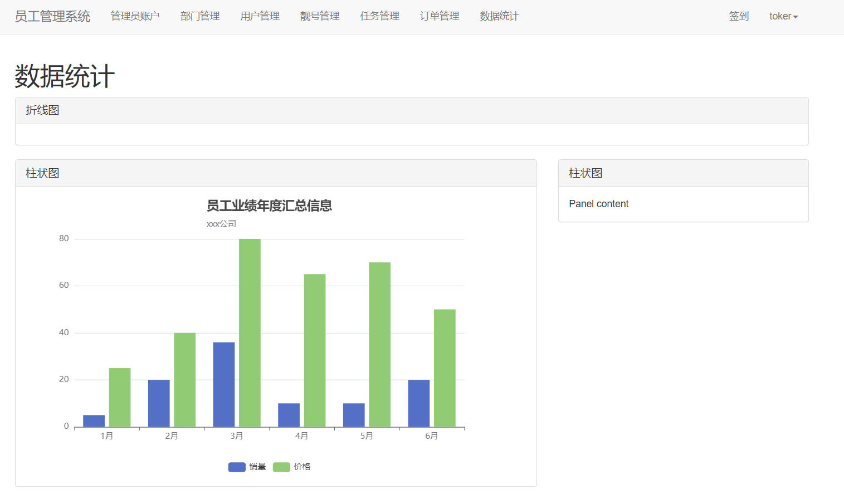Select the green 价格 bar for 5月
The height and width of the screenshot is (504, 844).
coord(379,345)
